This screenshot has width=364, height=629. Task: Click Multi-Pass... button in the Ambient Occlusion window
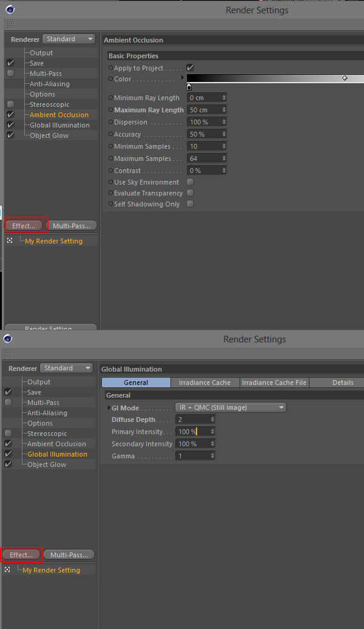click(x=72, y=226)
